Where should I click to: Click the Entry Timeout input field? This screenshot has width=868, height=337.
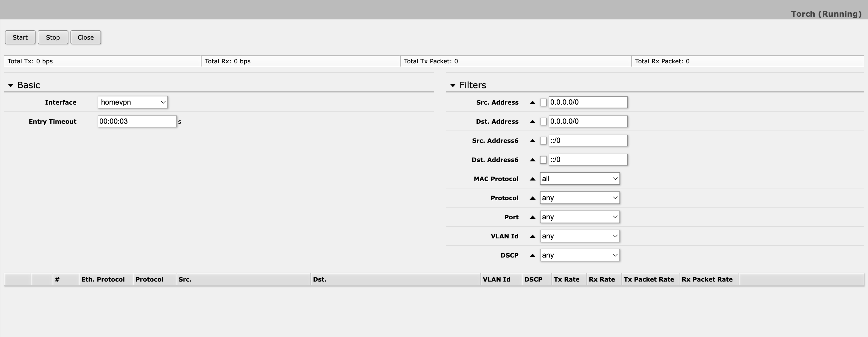coord(137,121)
